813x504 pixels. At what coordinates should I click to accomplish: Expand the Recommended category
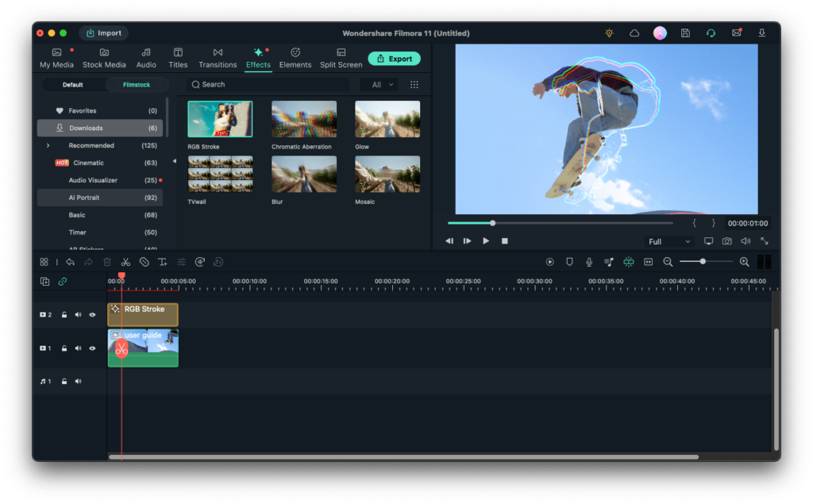48,146
